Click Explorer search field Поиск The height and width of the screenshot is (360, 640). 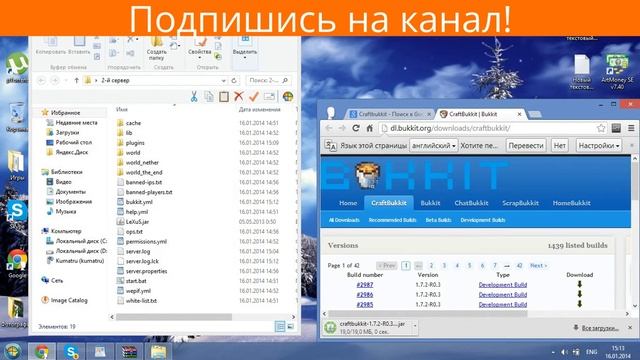(268, 80)
